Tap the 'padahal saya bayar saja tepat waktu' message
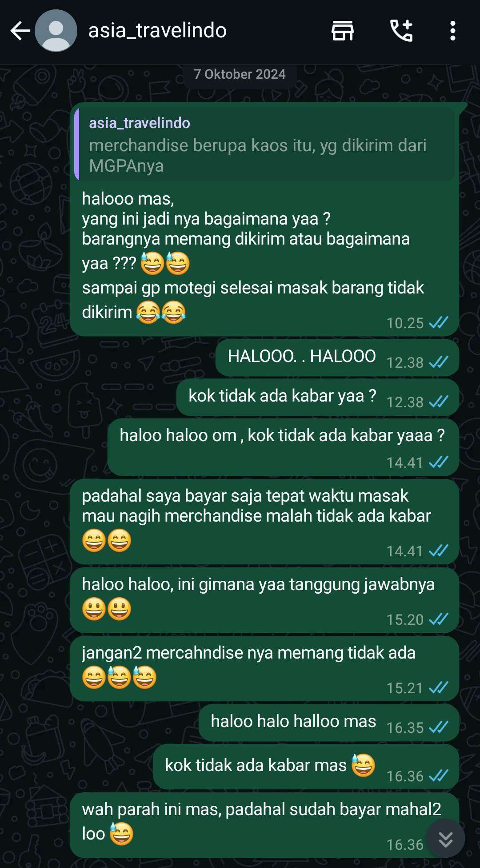Image resolution: width=480 pixels, height=868 pixels. (x=264, y=521)
